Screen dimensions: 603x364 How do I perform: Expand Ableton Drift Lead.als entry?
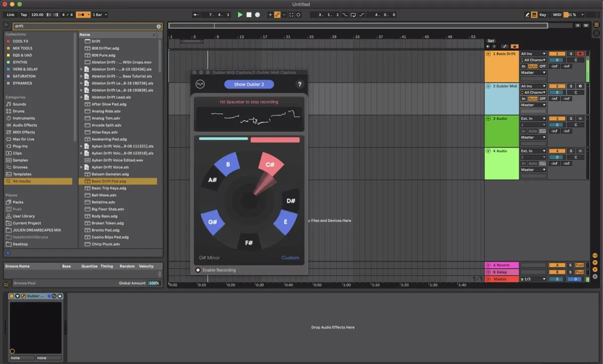pyautogui.click(x=81, y=97)
